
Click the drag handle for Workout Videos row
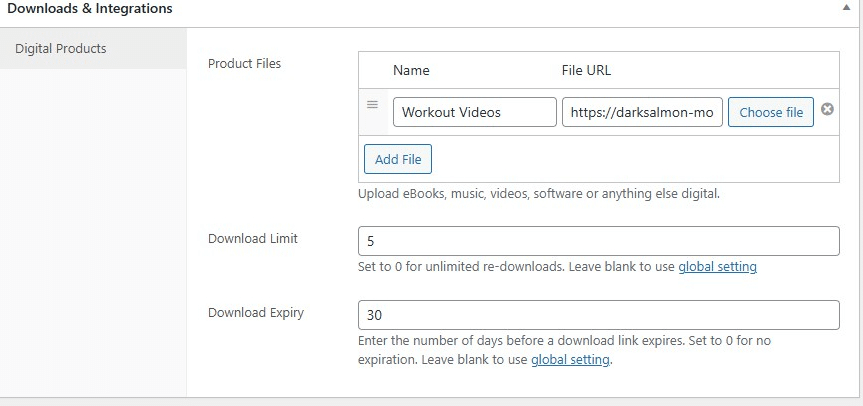coord(372,105)
